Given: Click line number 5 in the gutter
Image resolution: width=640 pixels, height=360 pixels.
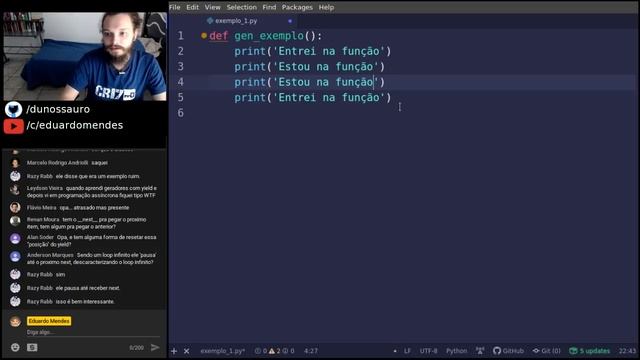Looking at the screenshot, I should pos(180,98).
